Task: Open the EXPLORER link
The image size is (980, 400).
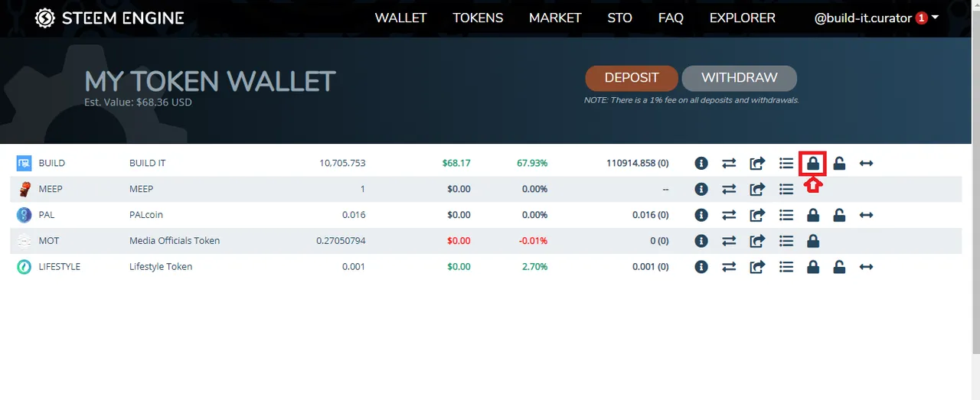Action: point(743,18)
